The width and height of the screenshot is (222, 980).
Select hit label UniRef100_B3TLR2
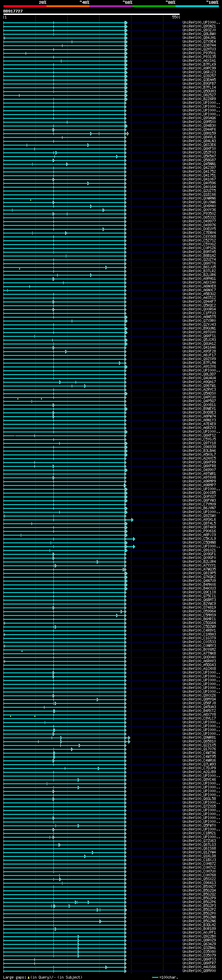[199, 271]
